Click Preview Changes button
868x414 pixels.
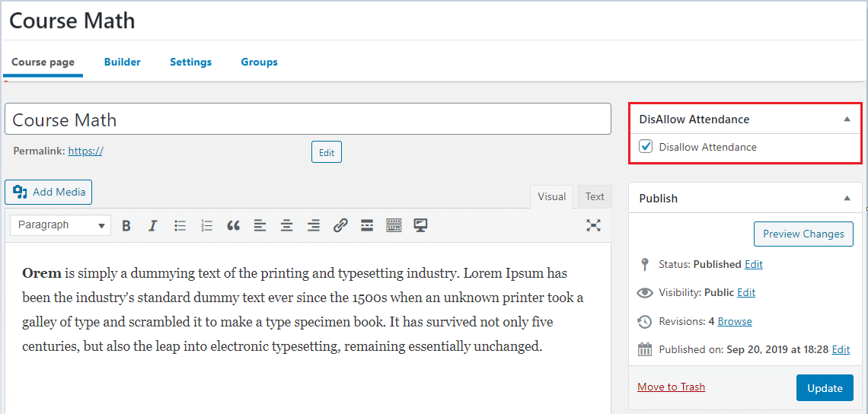[803, 234]
